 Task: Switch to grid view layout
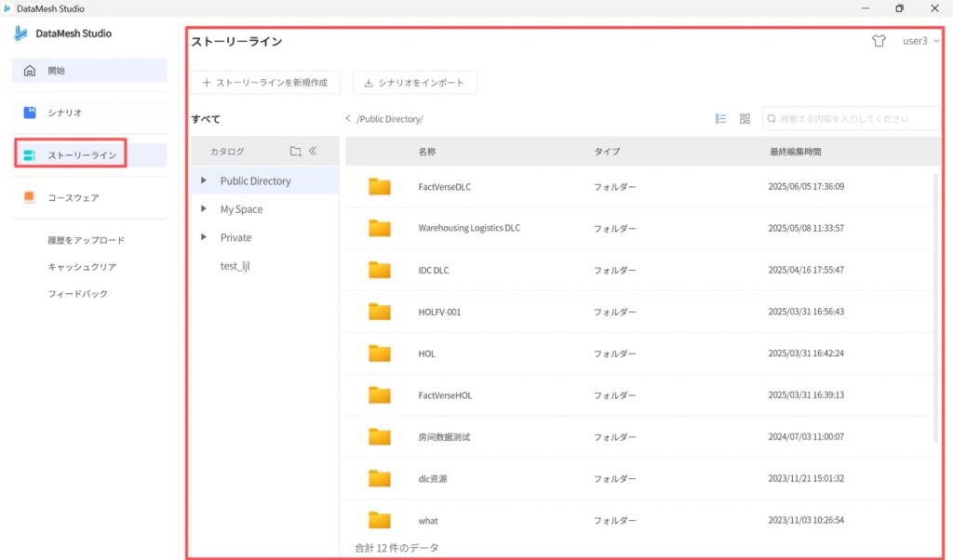[745, 119]
